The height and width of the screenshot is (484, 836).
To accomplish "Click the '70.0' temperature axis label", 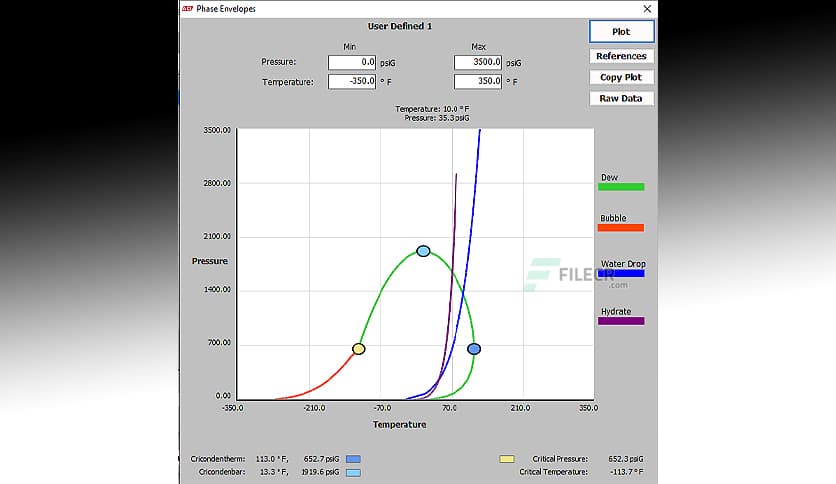I will [449, 408].
